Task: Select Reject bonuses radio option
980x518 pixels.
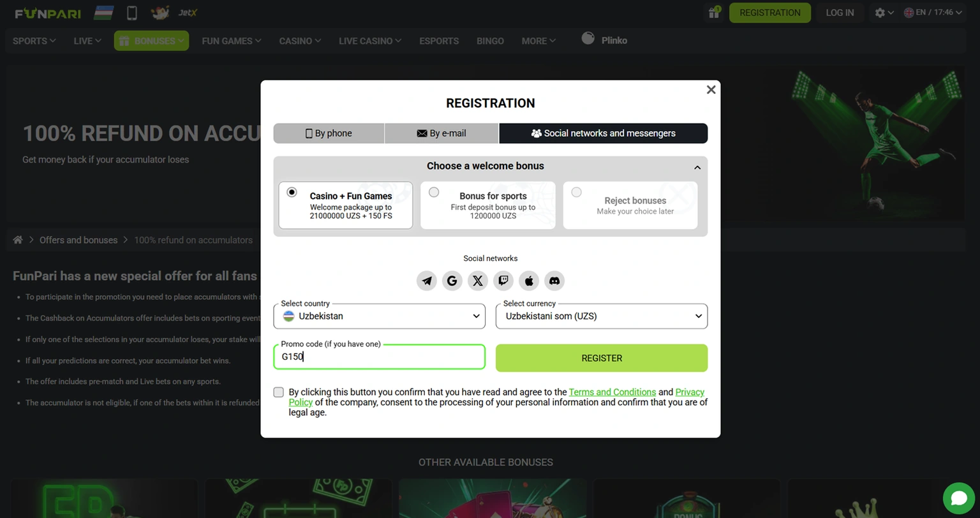Action: tap(576, 192)
